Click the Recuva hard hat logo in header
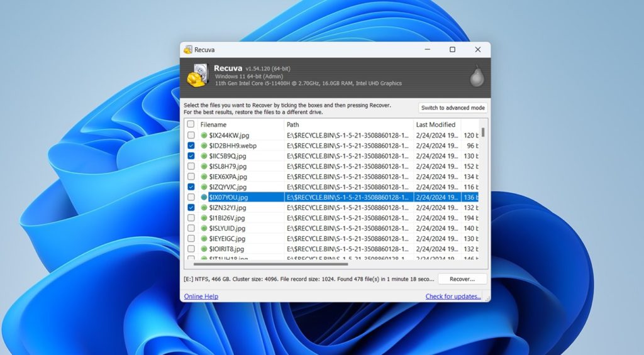 point(197,75)
